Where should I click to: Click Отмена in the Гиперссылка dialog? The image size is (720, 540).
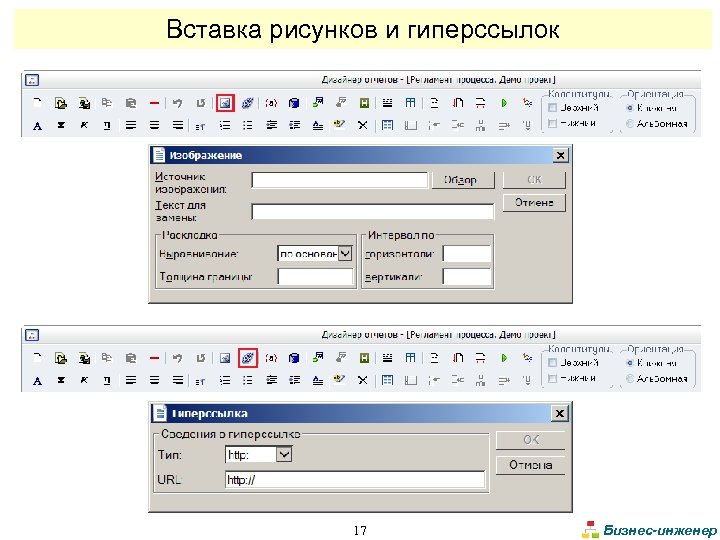[530, 465]
